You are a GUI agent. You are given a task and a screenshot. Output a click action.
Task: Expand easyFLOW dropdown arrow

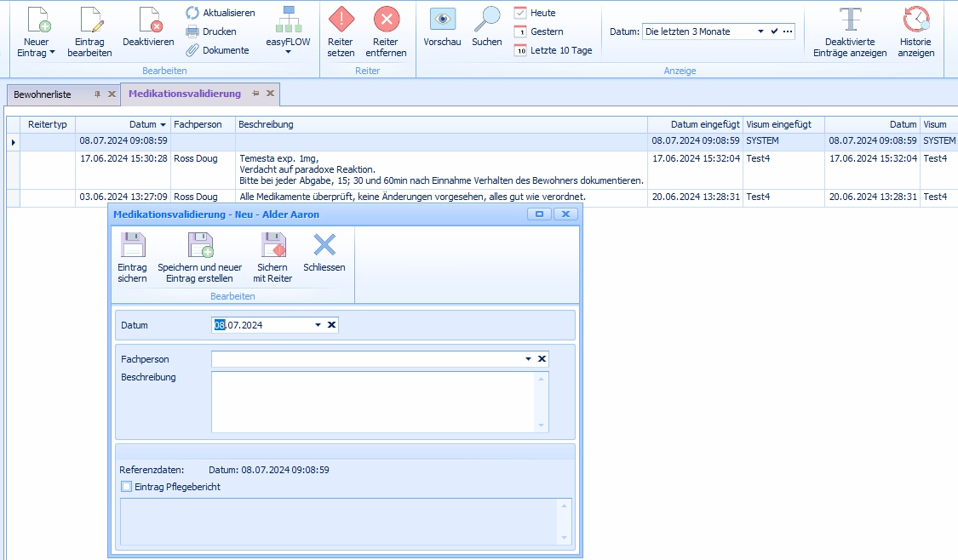pyautogui.click(x=289, y=53)
